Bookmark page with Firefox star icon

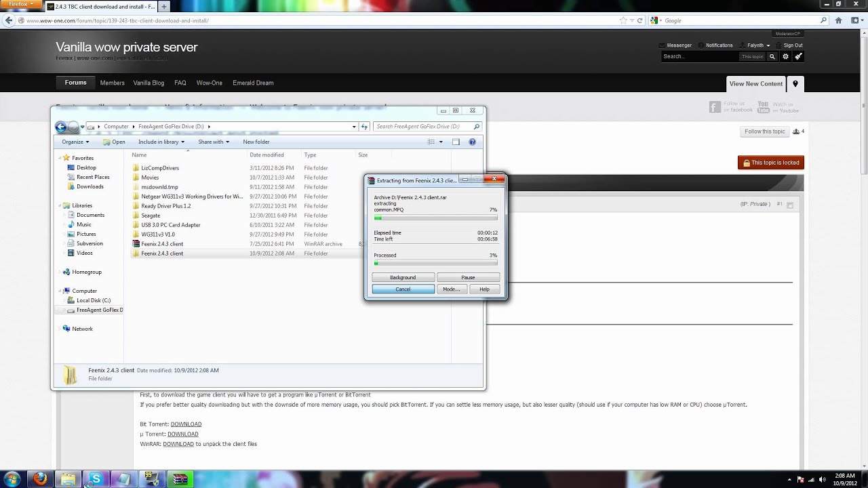click(x=623, y=20)
